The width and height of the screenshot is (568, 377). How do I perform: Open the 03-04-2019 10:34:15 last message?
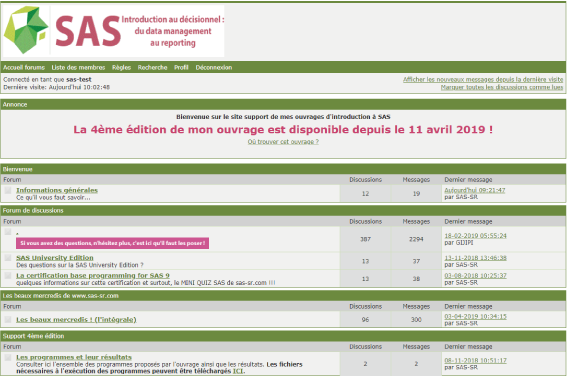(x=475, y=316)
